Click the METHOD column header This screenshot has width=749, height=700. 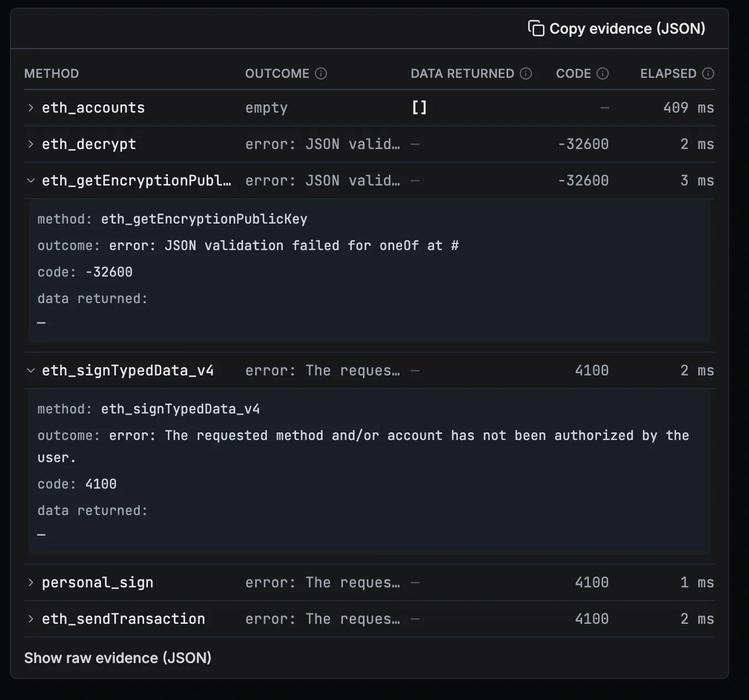(51, 73)
